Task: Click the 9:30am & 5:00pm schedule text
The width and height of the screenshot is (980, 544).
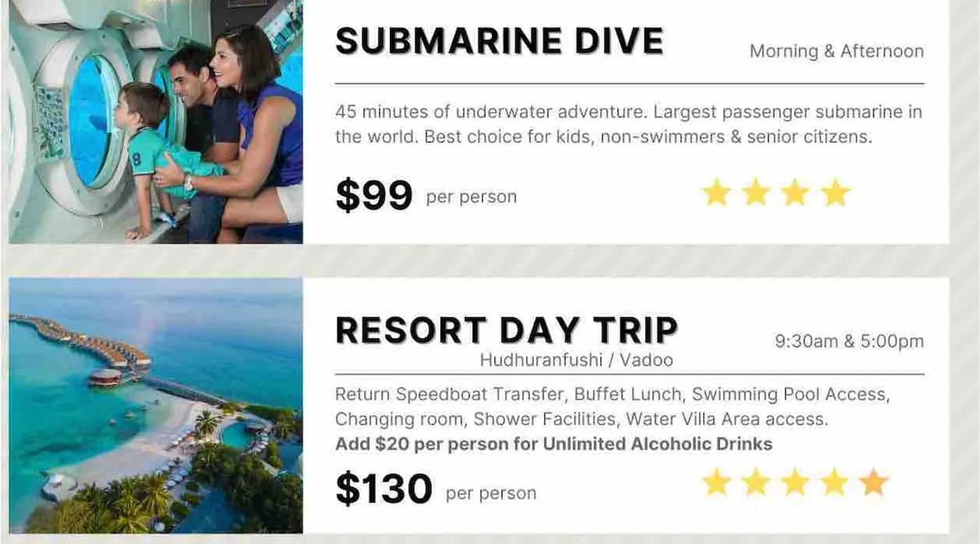Action: (x=849, y=341)
